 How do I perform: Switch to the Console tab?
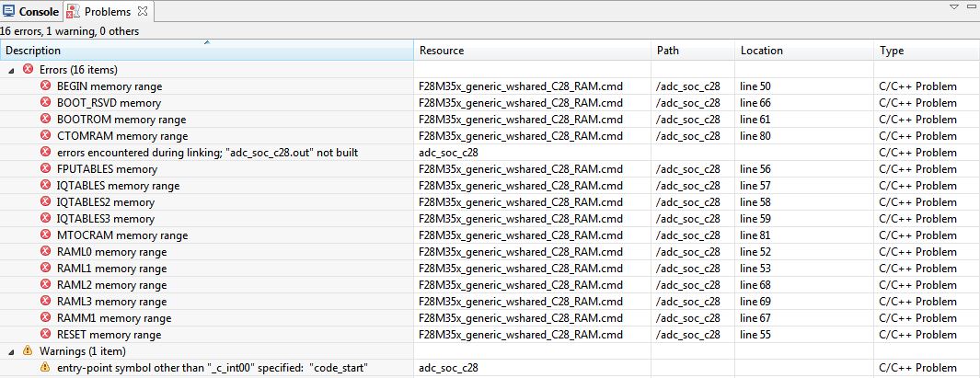31,11
